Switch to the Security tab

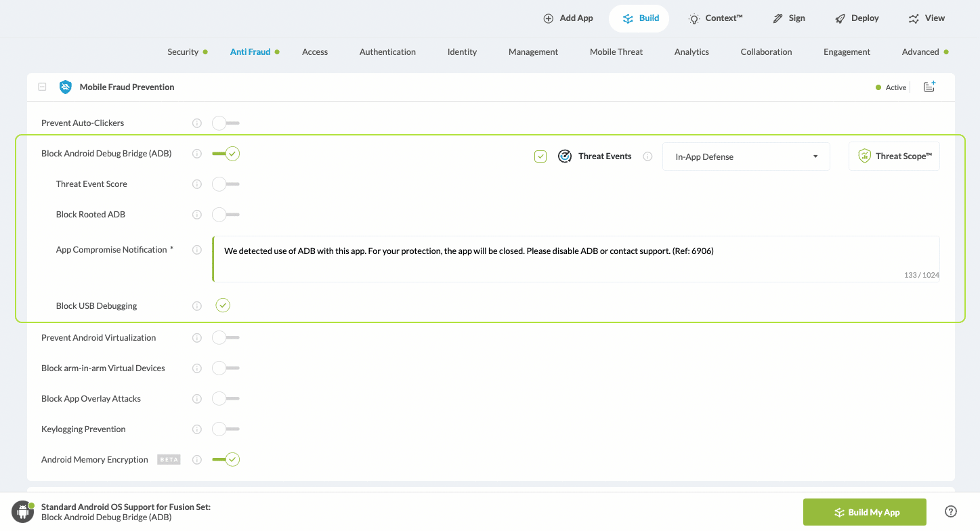[183, 52]
